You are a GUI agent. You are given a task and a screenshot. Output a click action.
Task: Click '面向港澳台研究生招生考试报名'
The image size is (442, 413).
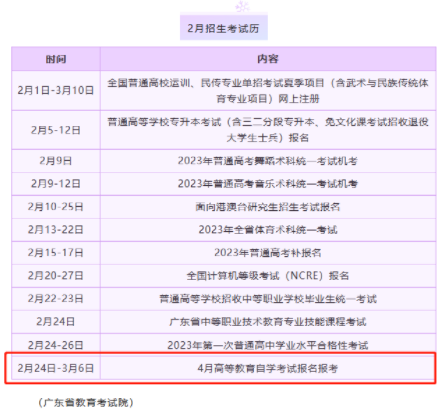click(268, 207)
